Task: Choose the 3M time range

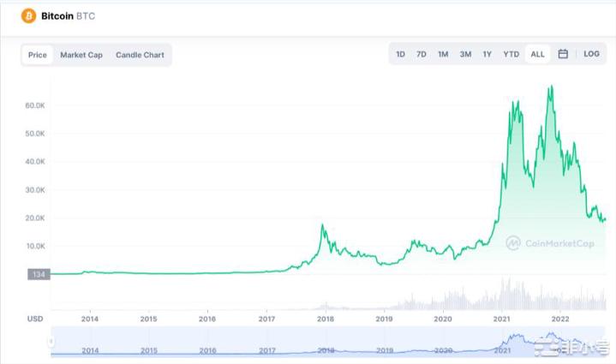Action: coord(465,54)
